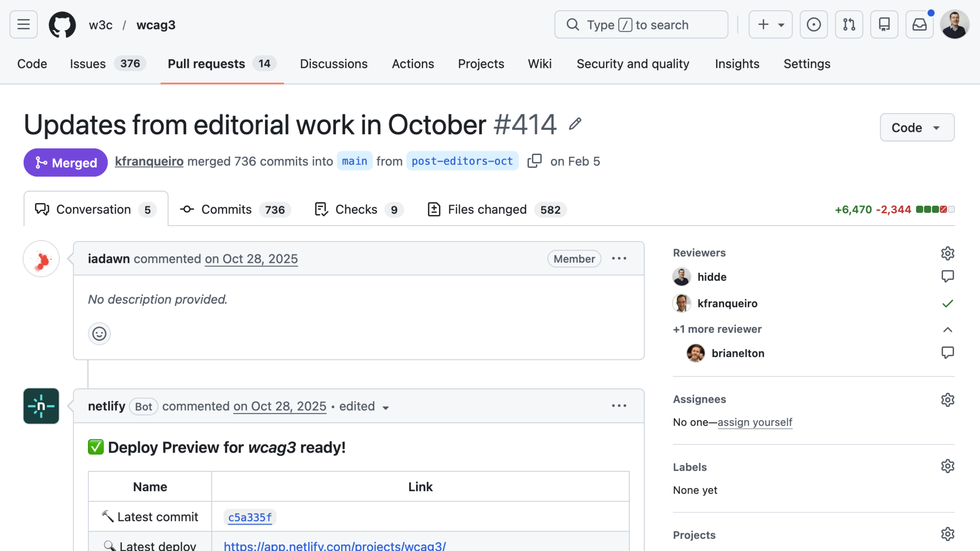Open the wcag3 repository link
The width and height of the screenshot is (980, 551).
(156, 25)
